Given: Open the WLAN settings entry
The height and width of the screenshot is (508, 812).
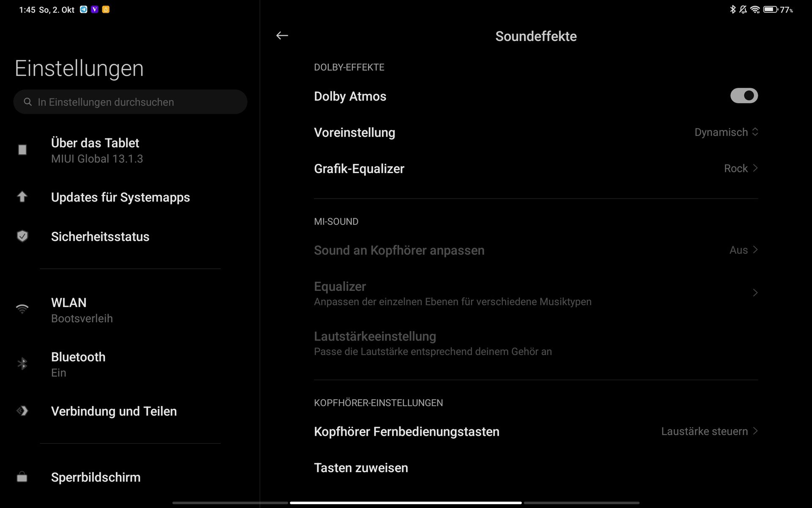Looking at the screenshot, I should point(69,309).
